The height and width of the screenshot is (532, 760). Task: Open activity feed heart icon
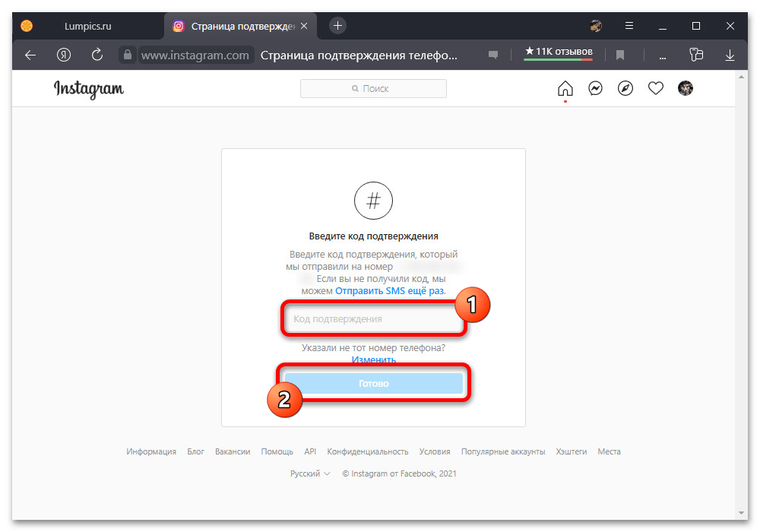(655, 89)
